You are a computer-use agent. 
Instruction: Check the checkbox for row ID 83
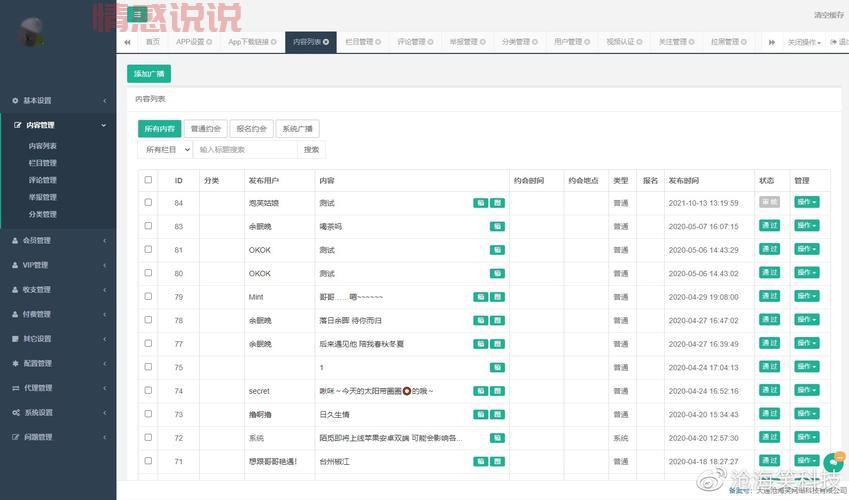tap(148, 226)
